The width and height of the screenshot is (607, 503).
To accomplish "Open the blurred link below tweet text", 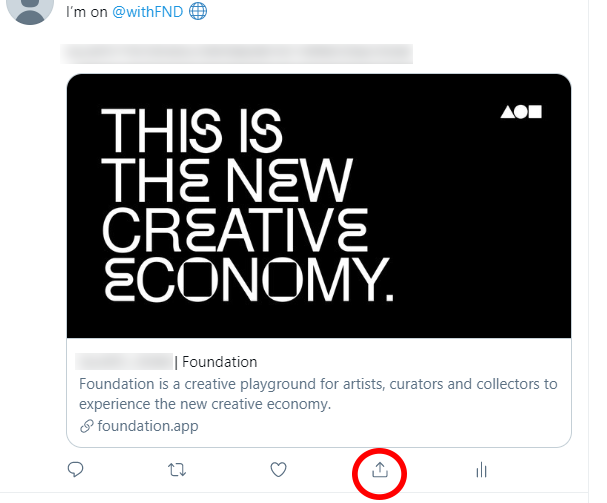I will coord(237,54).
